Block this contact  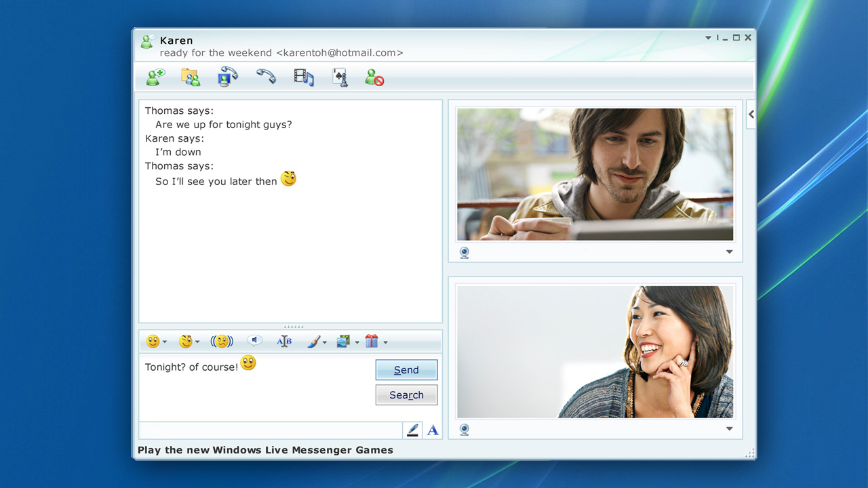[x=374, y=77]
